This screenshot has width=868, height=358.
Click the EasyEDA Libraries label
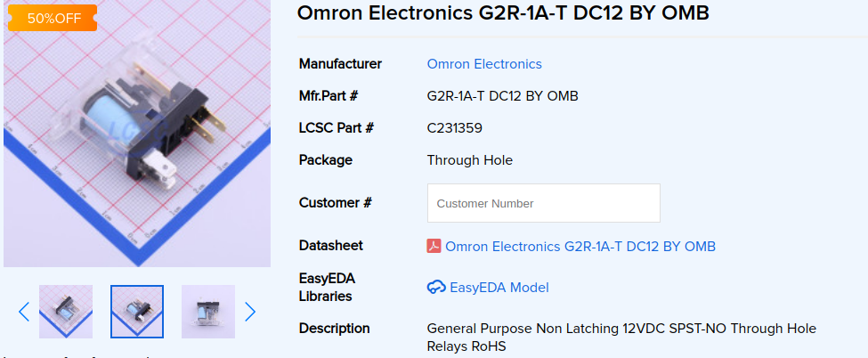pyautogui.click(x=327, y=287)
